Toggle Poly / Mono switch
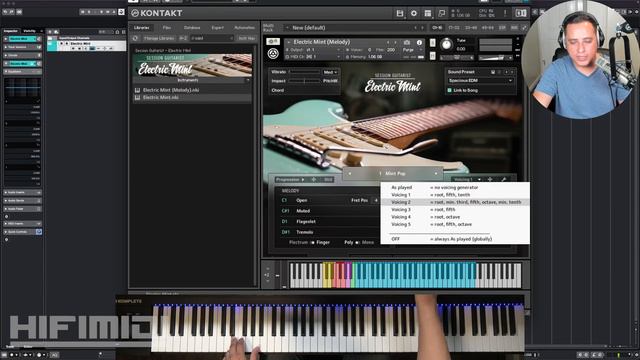This screenshot has height=360, width=640. point(357,242)
